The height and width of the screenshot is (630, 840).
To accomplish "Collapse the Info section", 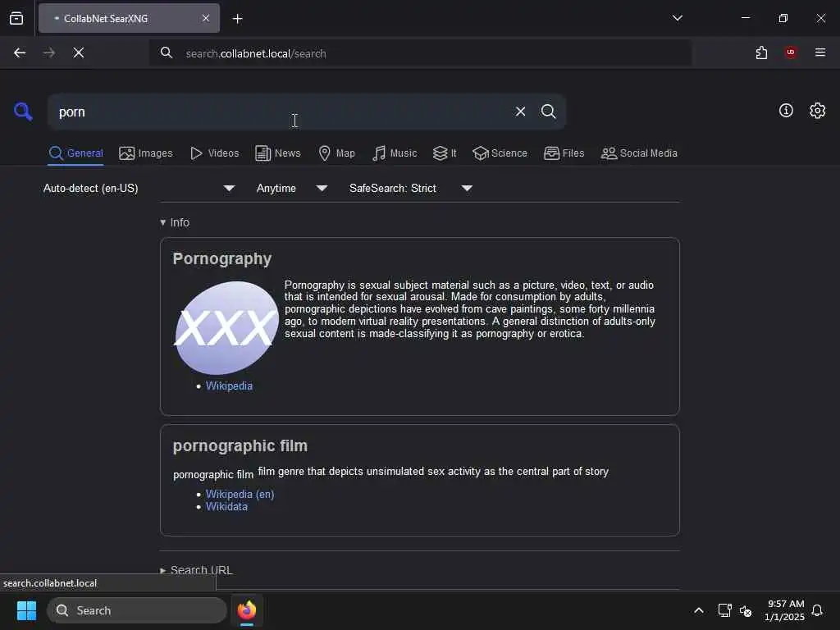I will [x=175, y=222].
